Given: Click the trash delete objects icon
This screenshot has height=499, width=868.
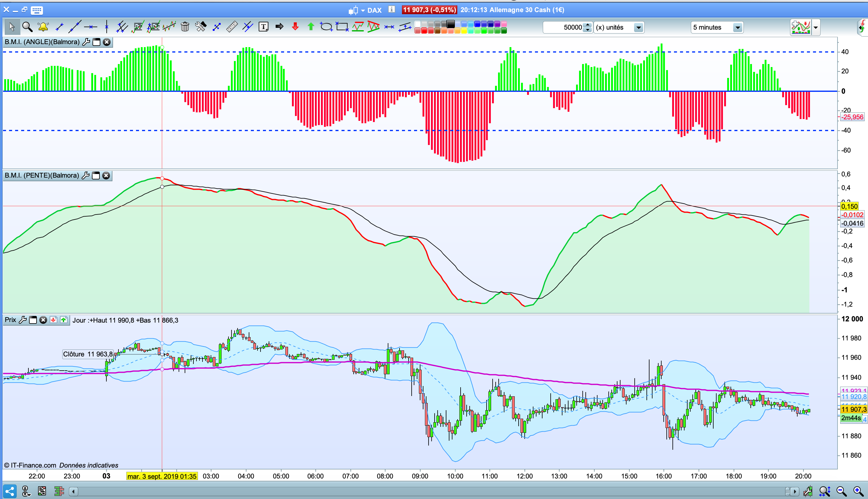Looking at the screenshot, I should click(x=185, y=27).
